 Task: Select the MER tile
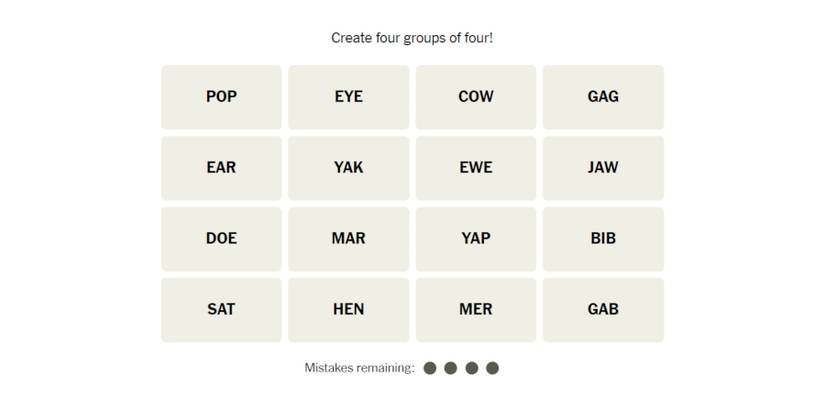476,310
